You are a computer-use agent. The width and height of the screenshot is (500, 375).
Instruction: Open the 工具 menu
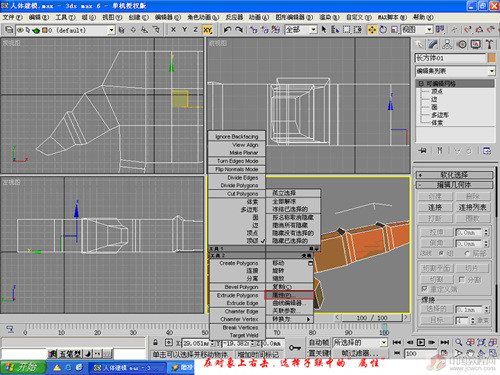pyautogui.click(x=65, y=17)
